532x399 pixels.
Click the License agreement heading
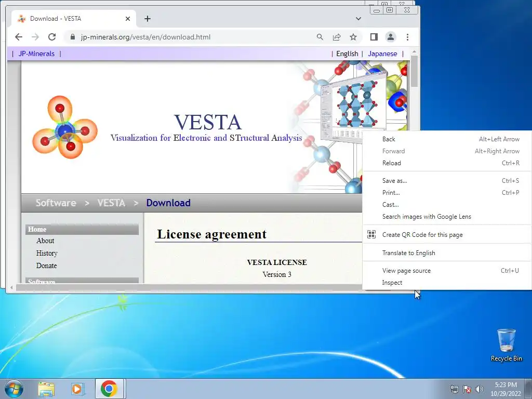point(212,234)
